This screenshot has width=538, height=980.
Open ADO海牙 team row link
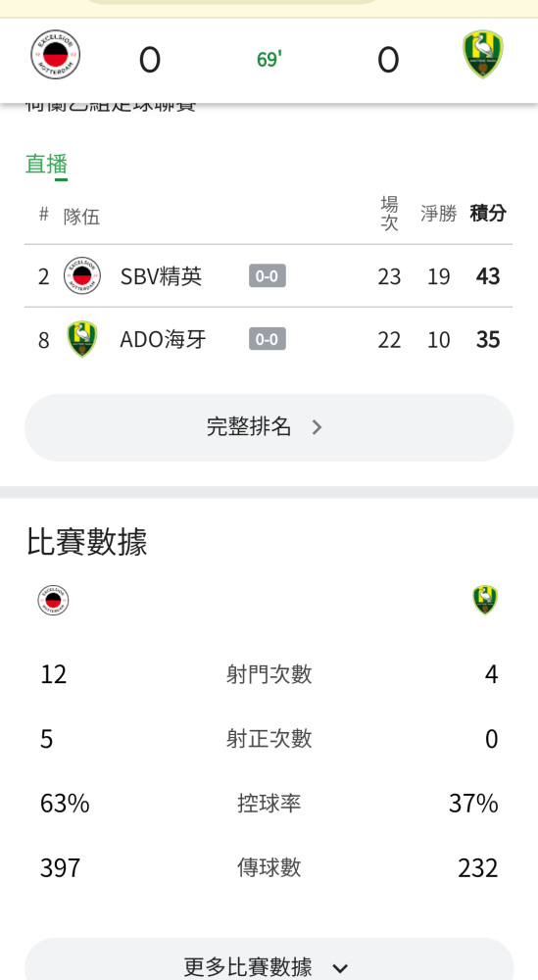269,339
